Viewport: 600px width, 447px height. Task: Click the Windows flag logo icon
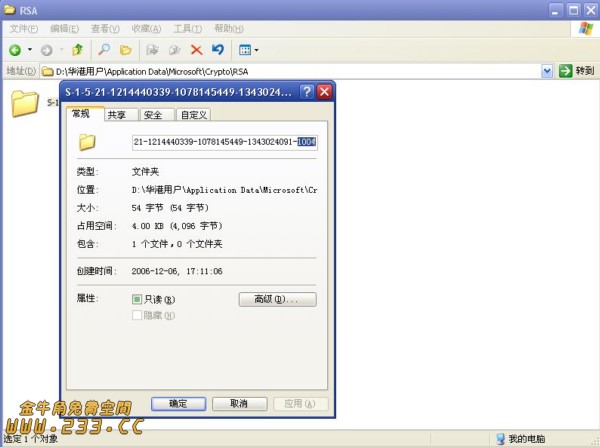click(x=586, y=28)
